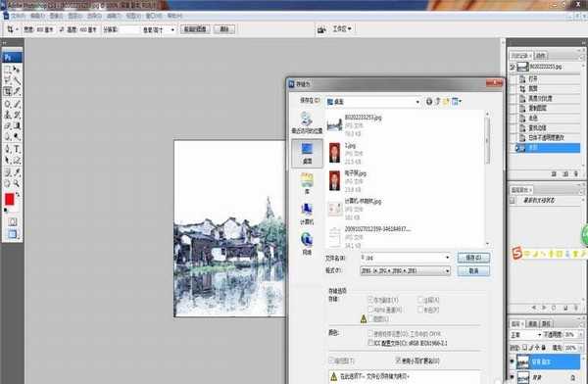588x384 pixels.
Task: Toggle the ICC profile sRGB checkbox
Action: (370, 343)
